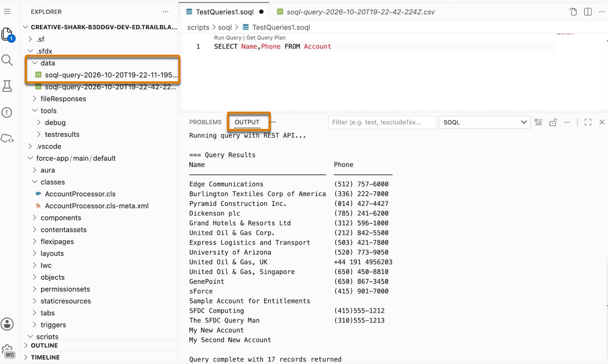Click the open changes icon in editor toolbar
Viewport: 608px width, 364px height.
click(573, 12)
